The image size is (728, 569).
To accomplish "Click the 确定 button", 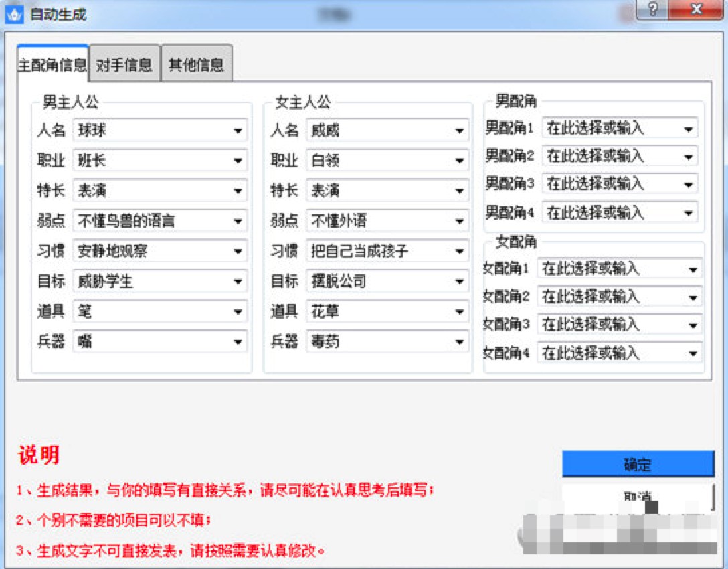I will click(638, 463).
